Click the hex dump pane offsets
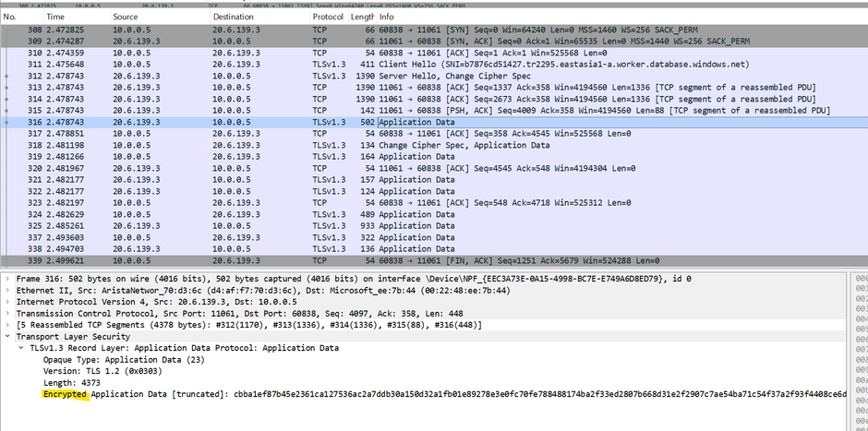 (861, 352)
